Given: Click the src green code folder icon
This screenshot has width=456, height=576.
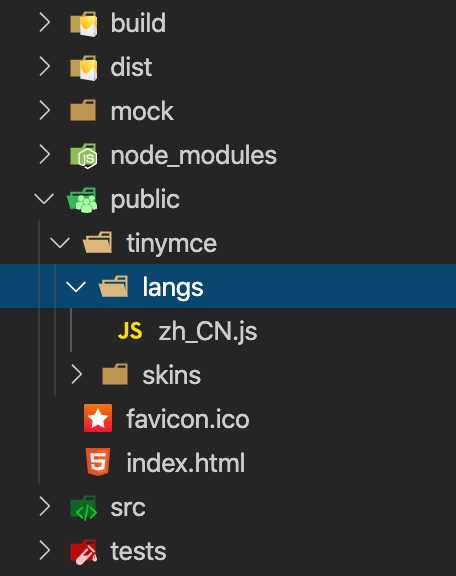Looking at the screenshot, I should pyautogui.click(x=84, y=508).
